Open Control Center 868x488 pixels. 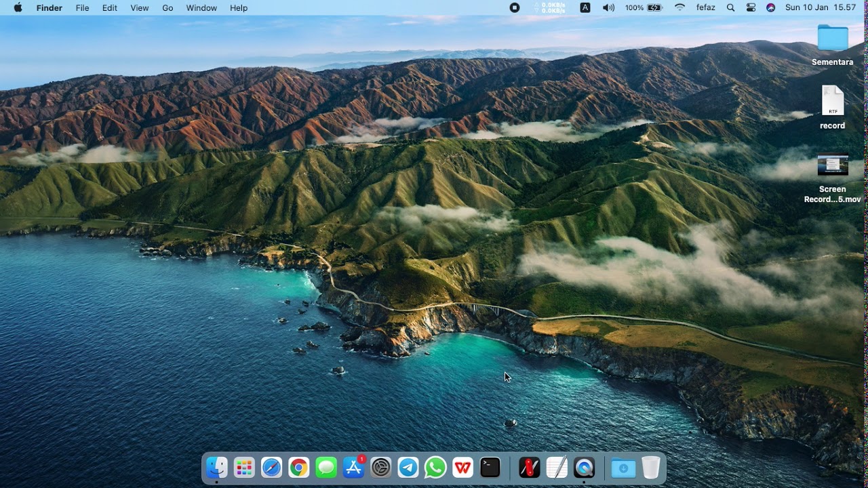point(751,7)
